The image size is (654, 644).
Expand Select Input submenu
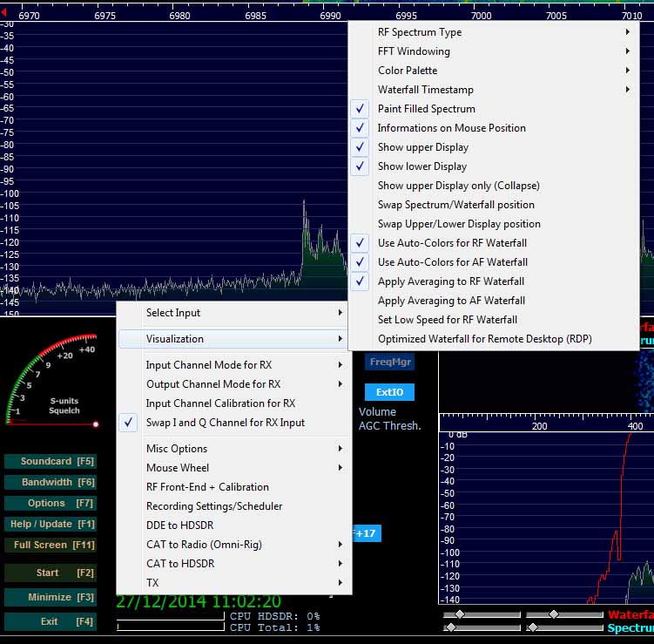tap(234, 313)
